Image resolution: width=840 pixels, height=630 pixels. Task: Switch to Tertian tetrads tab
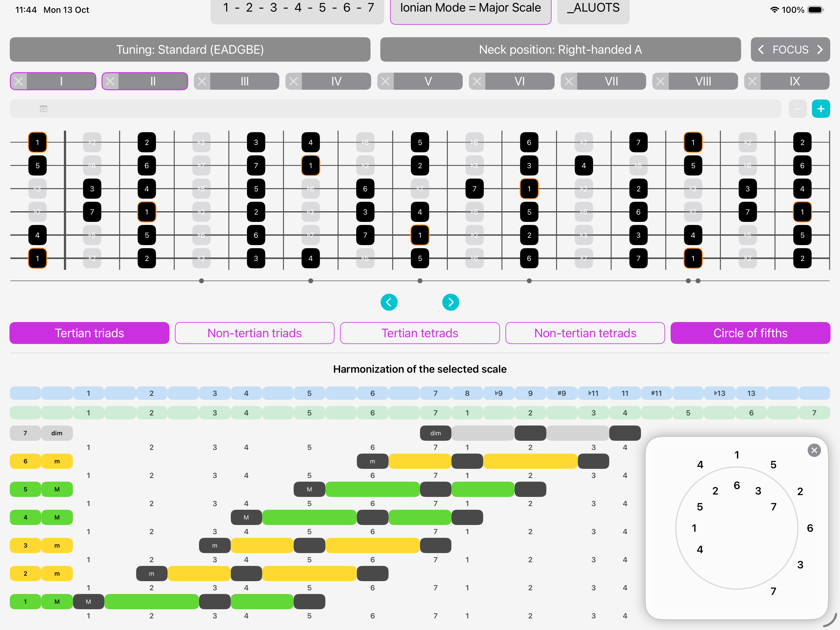point(420,333)
